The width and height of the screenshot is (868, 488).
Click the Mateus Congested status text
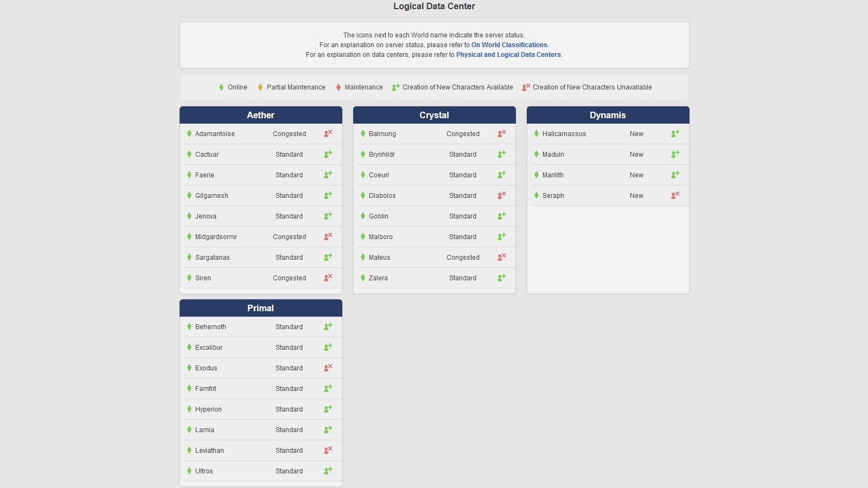463,258
